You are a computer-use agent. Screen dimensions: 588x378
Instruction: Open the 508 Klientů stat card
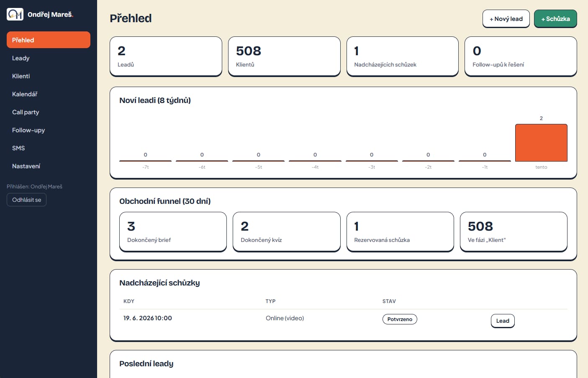284,57
